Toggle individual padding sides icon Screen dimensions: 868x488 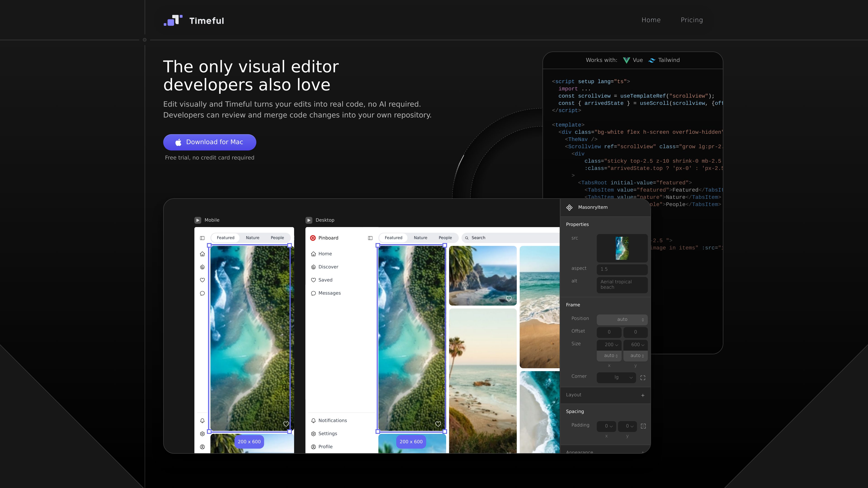(643, 426)
